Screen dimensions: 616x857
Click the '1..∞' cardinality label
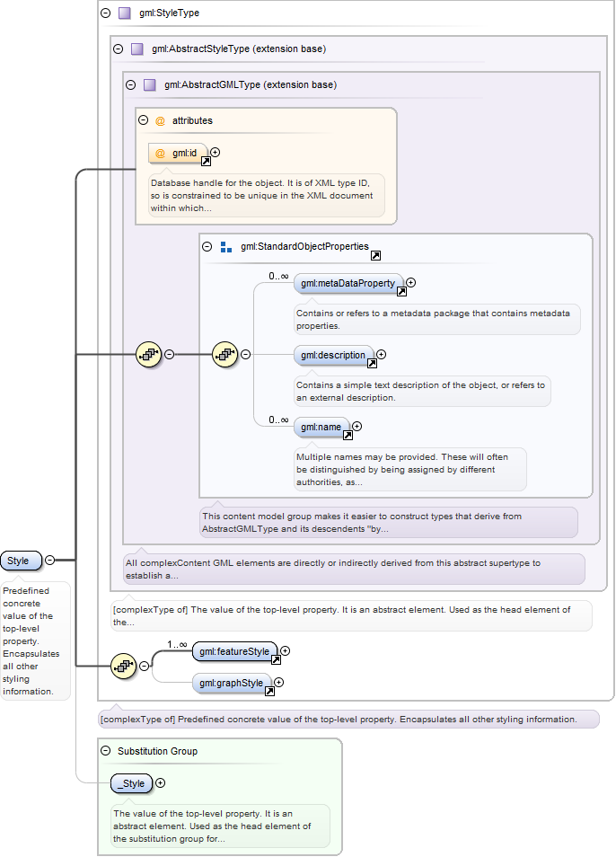(x=177, y=645)
